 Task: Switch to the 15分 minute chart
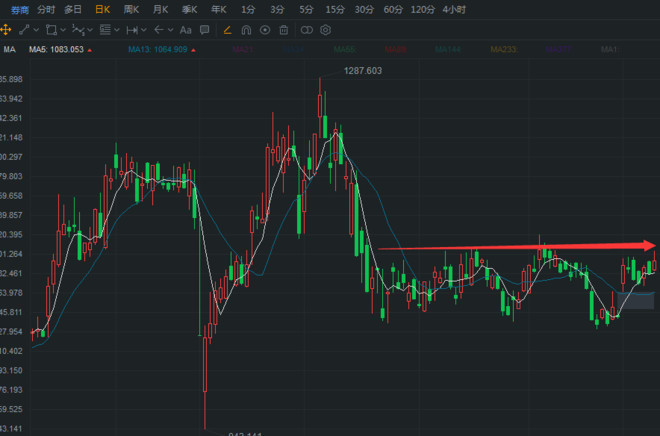pos(335,10)
